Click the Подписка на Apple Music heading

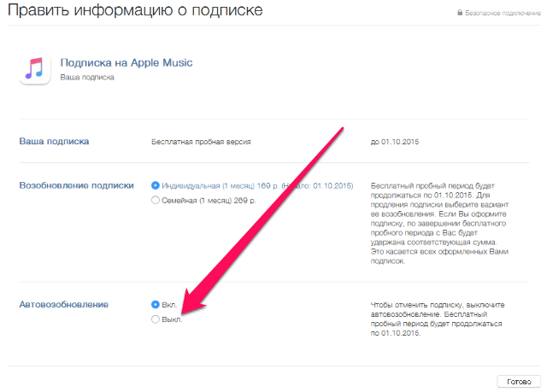(x=126, y=62)
